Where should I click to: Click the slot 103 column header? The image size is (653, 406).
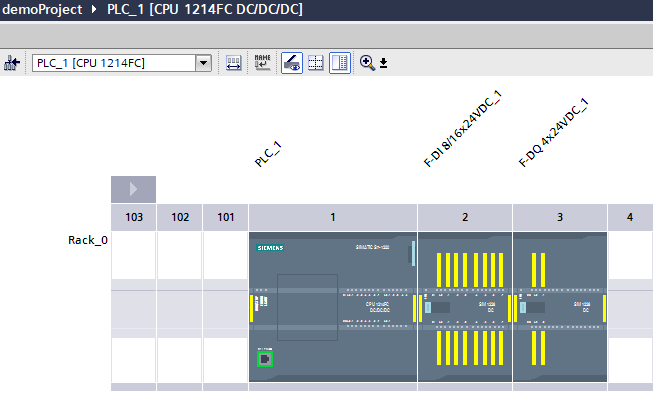click(133, 217)
